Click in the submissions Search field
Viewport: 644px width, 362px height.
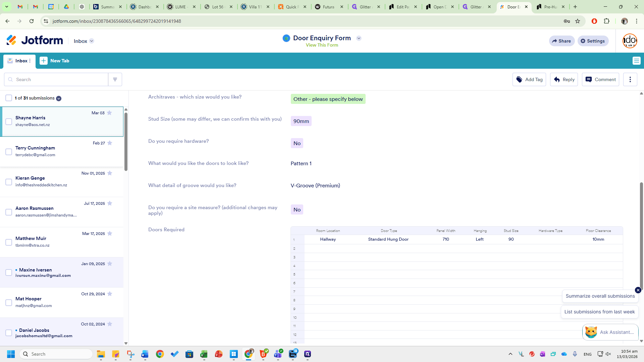pyautogui.click(x=56, y=79)
